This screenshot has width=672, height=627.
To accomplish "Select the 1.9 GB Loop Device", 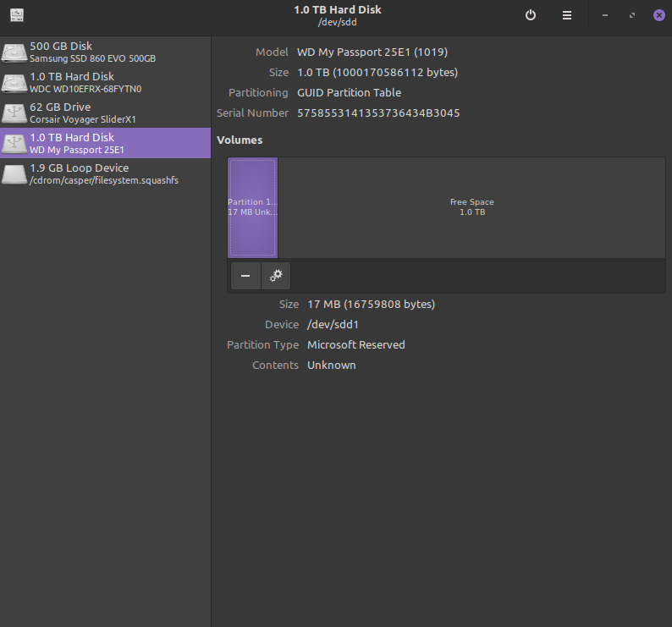I will (x=106, y=173).
